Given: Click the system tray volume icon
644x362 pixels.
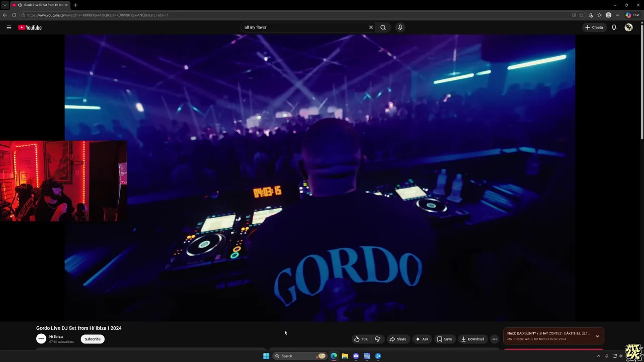Looking at the screenshot, I should tap(620, 356).
